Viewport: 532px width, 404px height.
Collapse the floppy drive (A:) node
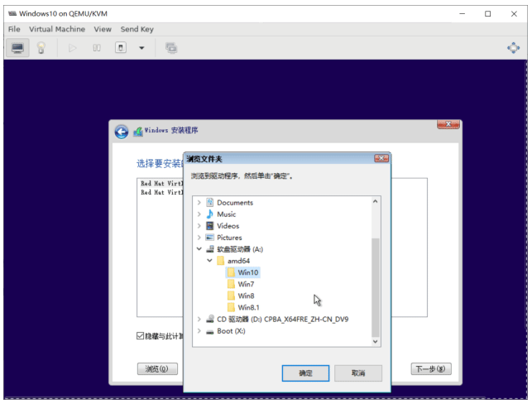click(x=199, y=249)
